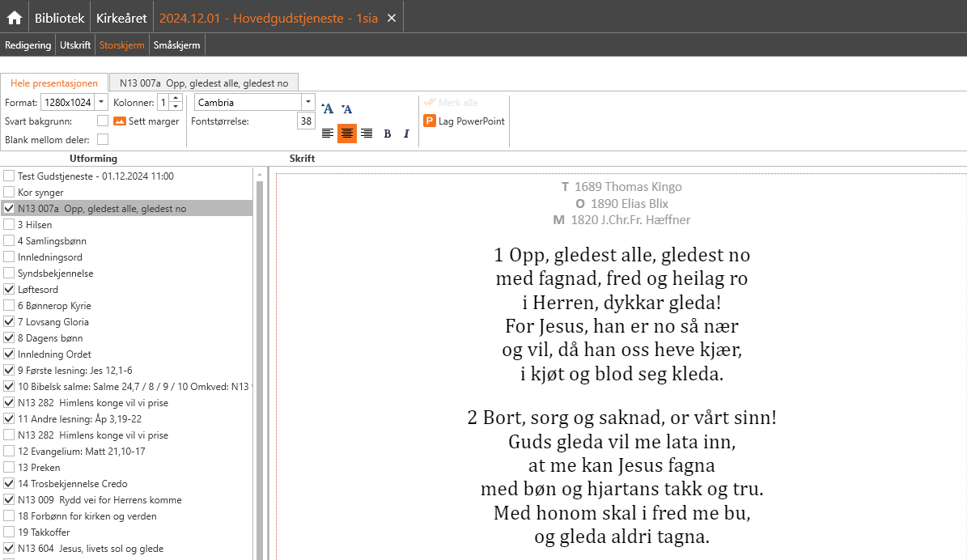Check Kor synger checkbox
The height and width of the screenshot is (560, 967).
point(9,192)
